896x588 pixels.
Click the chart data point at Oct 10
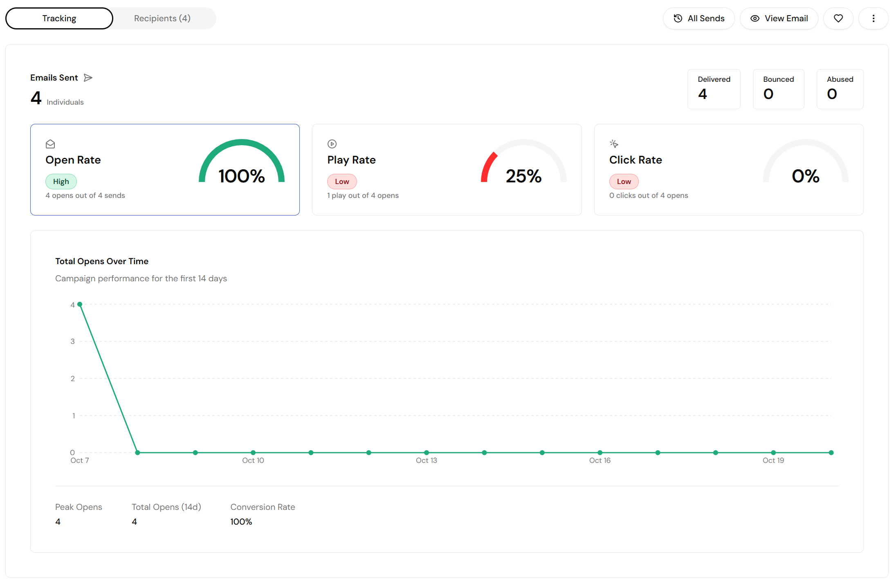coord(253,453)
